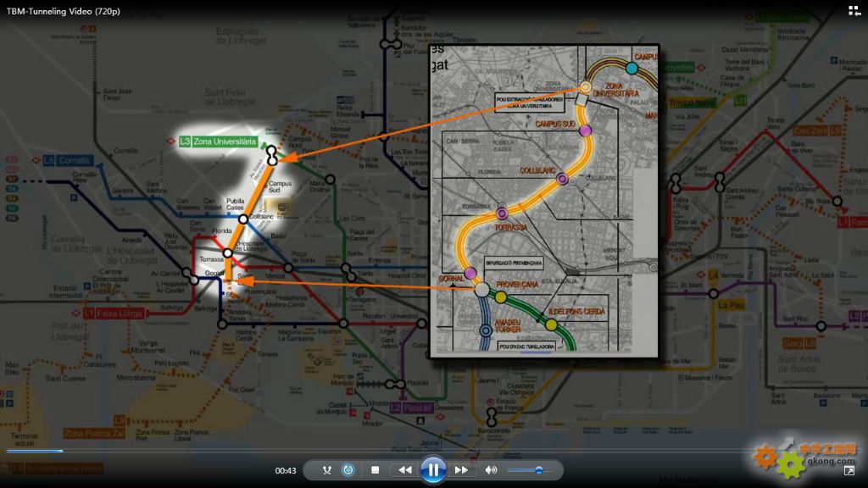Click the "CAMPUS SUD" label in inset map
The height and width of the screenshot is (488, 868).
pyautogui.click(x=555, y=124)
